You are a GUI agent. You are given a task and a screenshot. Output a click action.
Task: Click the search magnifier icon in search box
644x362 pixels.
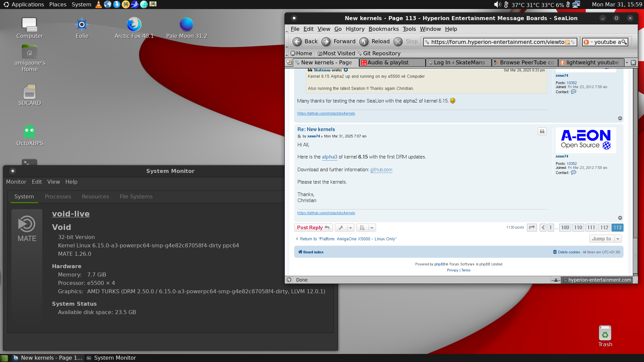coord(624,42)
